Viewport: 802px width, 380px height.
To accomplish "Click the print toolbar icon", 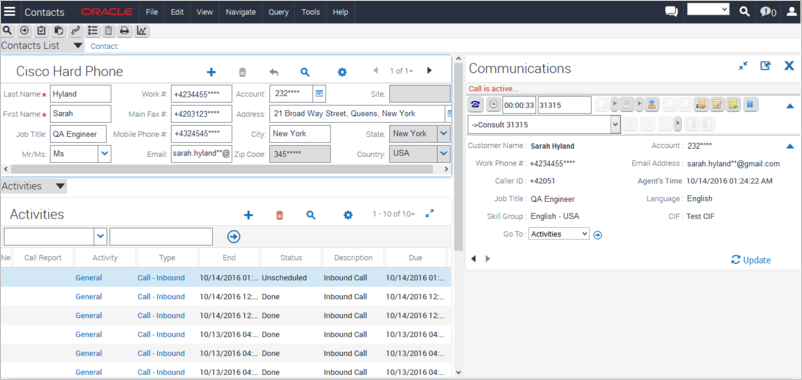I will coord(124,31).
